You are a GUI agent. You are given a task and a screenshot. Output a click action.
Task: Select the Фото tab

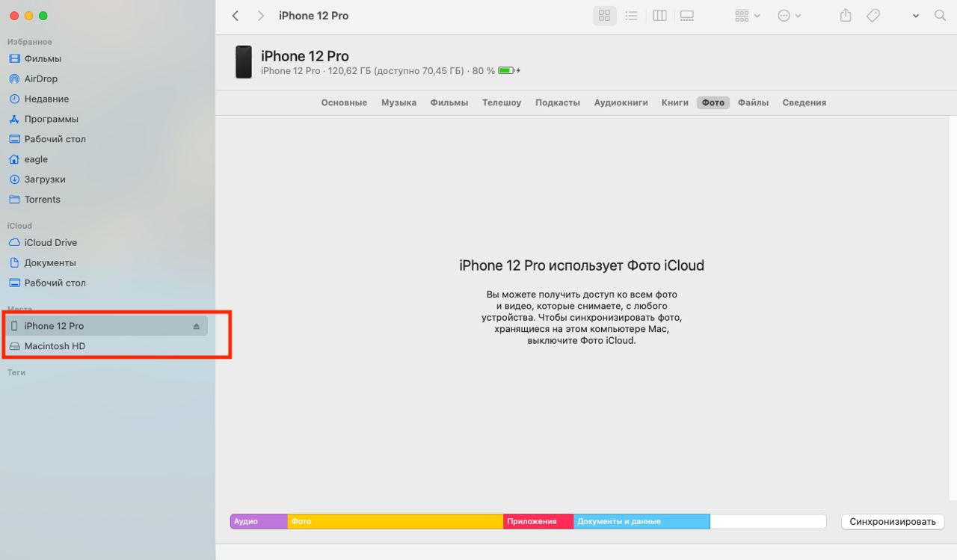[713, 102]
